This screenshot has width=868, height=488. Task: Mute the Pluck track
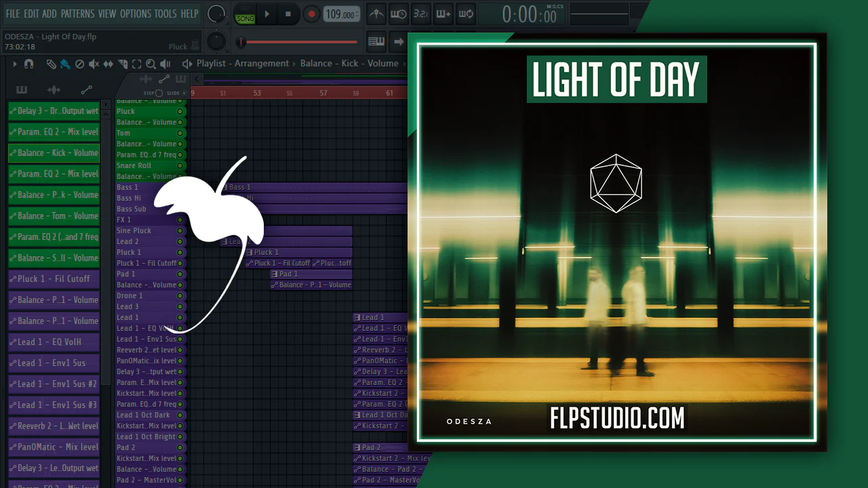click(180, 111)
